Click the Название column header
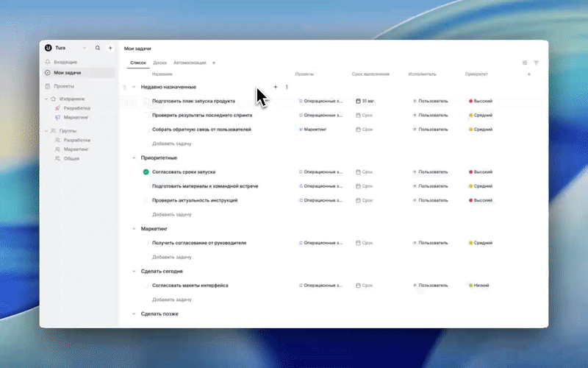This screenshot has height=368, width=588. pyautogui.click(x=162, y=74)
